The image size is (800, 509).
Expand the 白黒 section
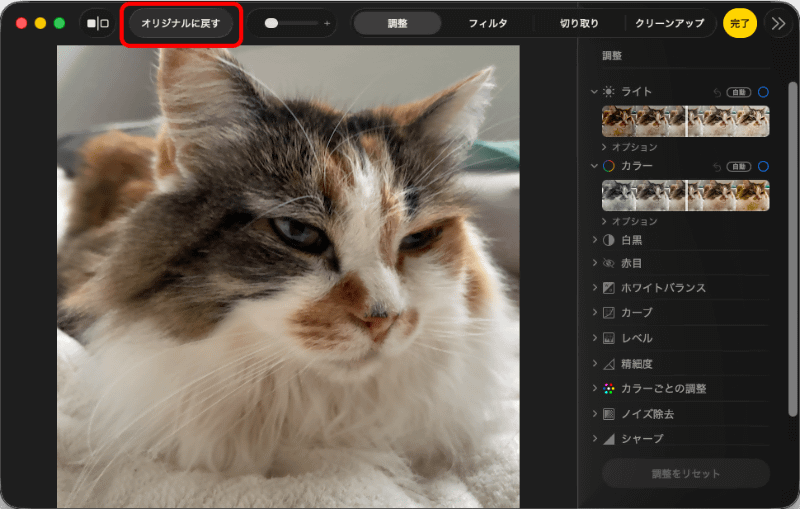point(594,240)
